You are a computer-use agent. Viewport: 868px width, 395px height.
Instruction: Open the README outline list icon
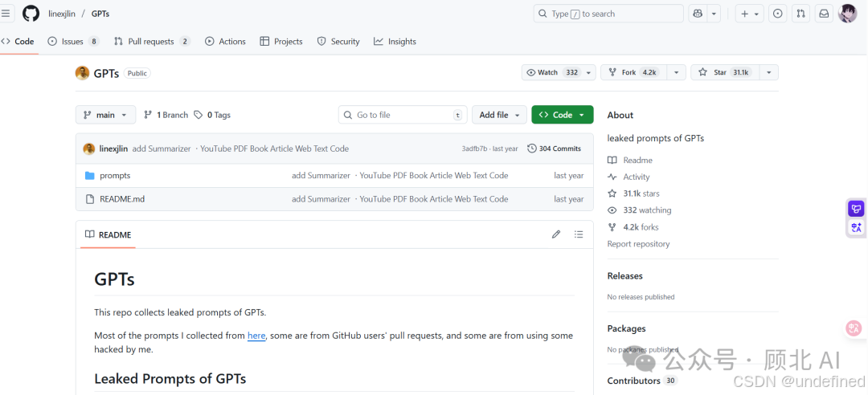(579, 234)
